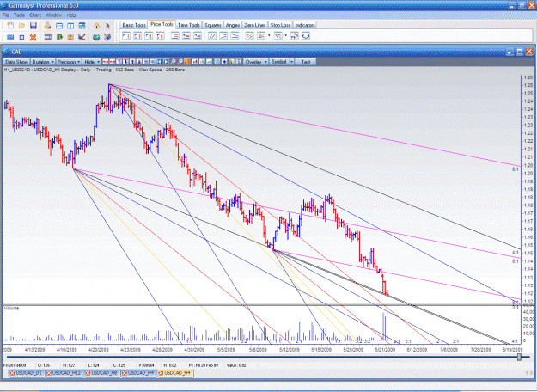Open the Tools menu
This screenshot has height=392, width=537.
(x=19, y=15)
